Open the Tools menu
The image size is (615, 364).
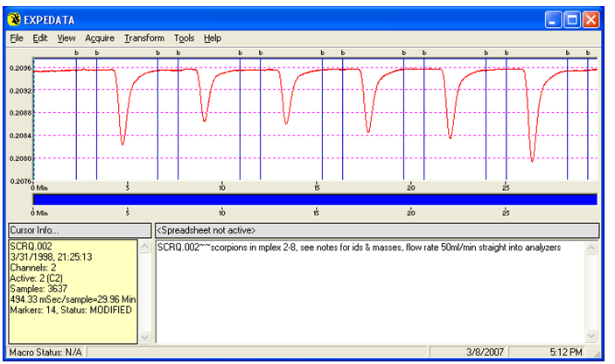click(x=184, y=38)
